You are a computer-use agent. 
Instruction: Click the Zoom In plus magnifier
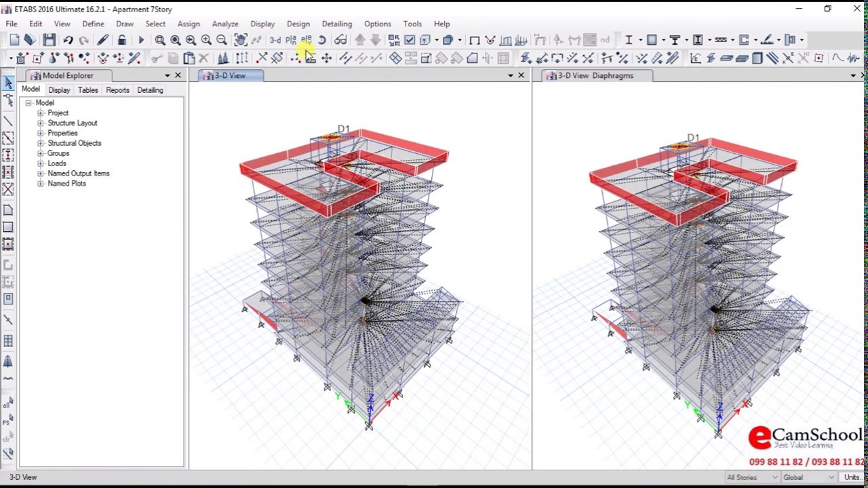pyautogui.click(x=206, y=40)
